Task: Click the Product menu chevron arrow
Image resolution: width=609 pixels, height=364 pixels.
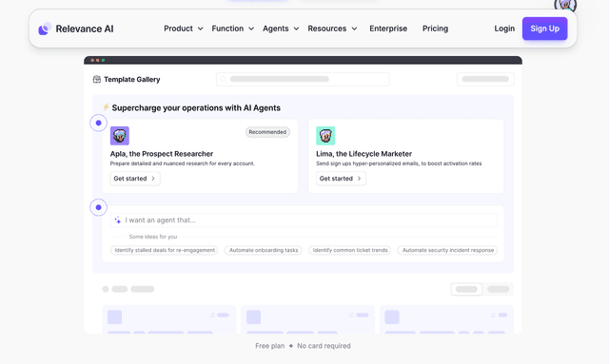Action: [201, 29]
